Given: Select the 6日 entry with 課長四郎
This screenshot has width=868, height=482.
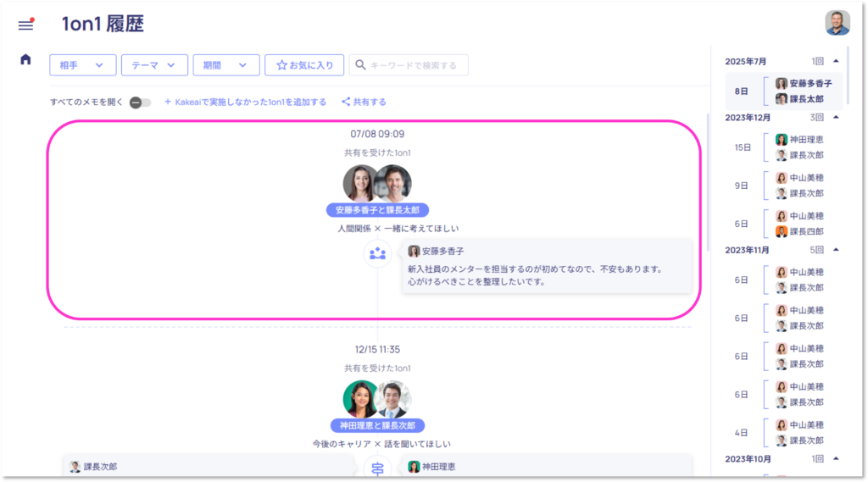Looking at the screenshot, I should click(783, 224).
